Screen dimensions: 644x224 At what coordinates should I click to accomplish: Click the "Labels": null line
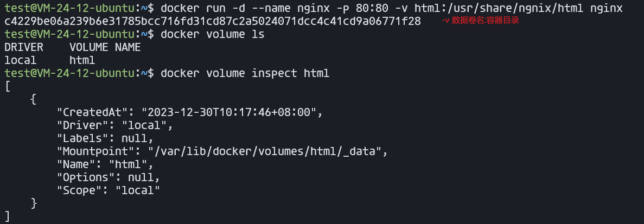[x=105, y=139]
